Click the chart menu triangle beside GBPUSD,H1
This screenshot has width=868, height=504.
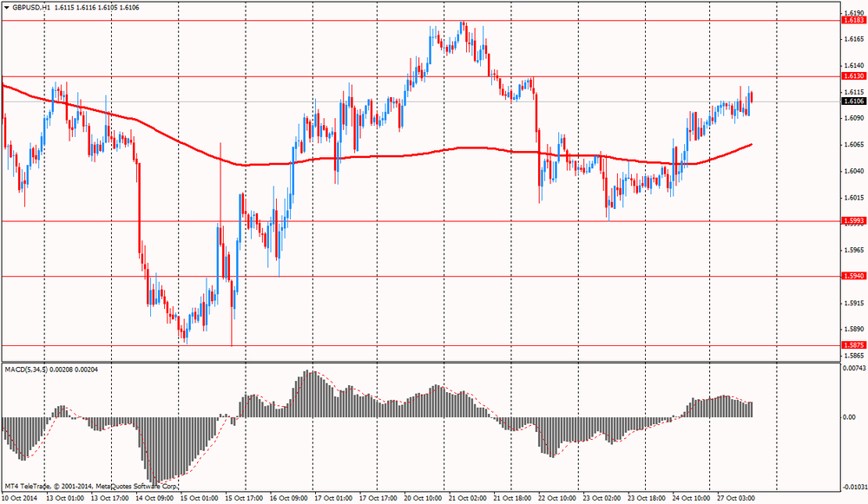6,8
